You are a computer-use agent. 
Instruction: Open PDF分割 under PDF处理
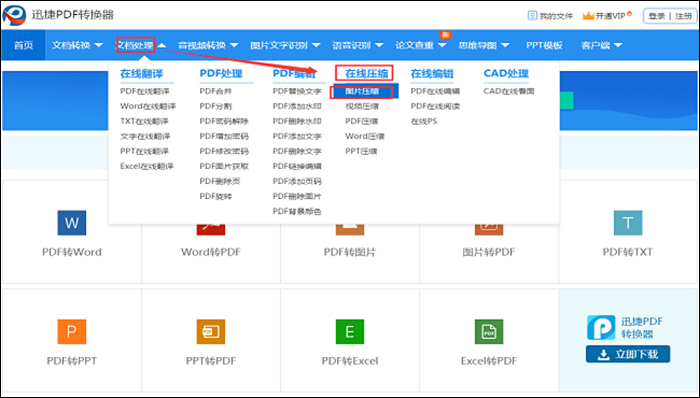(x=216, y=106)
